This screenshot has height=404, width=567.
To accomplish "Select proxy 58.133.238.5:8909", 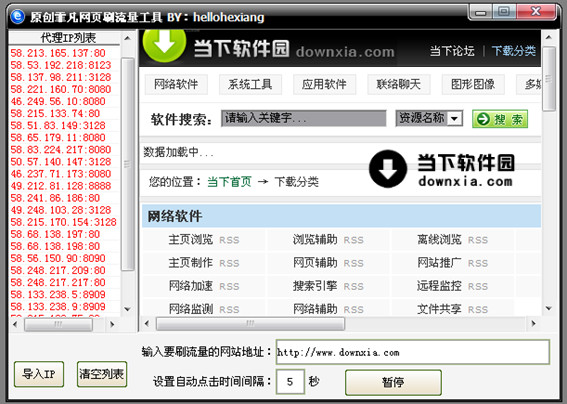I will (58, 295).
